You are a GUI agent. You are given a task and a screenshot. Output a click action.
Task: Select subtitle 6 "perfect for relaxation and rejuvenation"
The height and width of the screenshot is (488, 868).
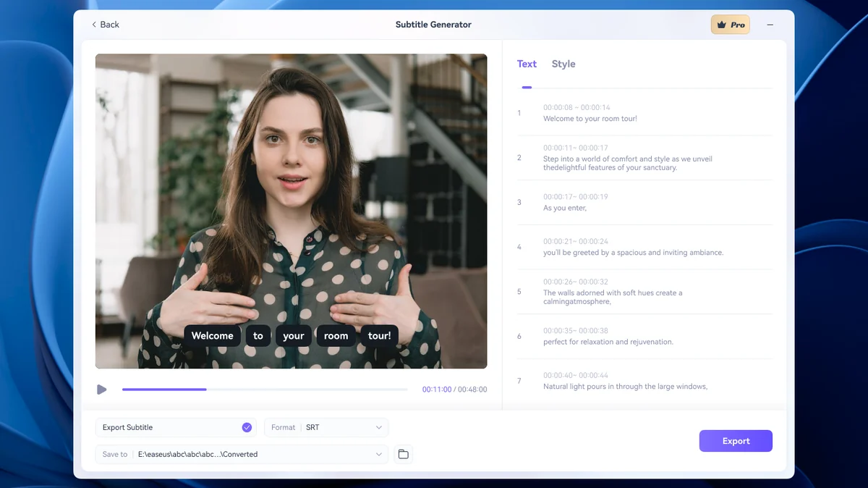click(608, 342)
